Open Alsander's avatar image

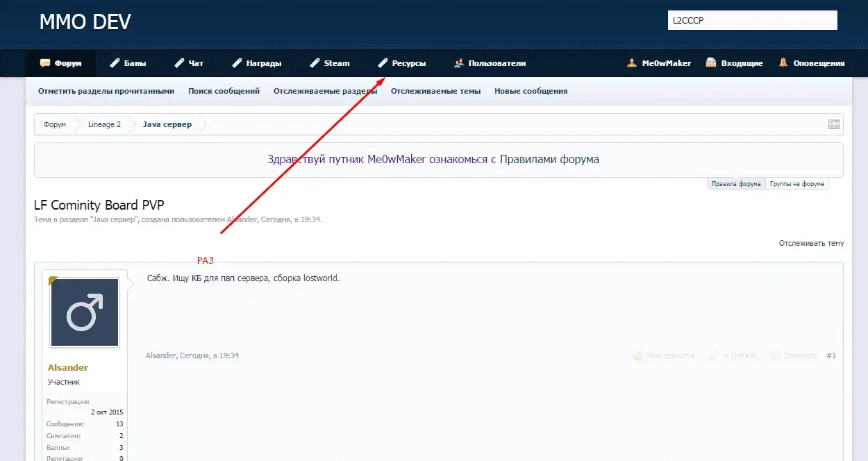(x=85, y=312)
